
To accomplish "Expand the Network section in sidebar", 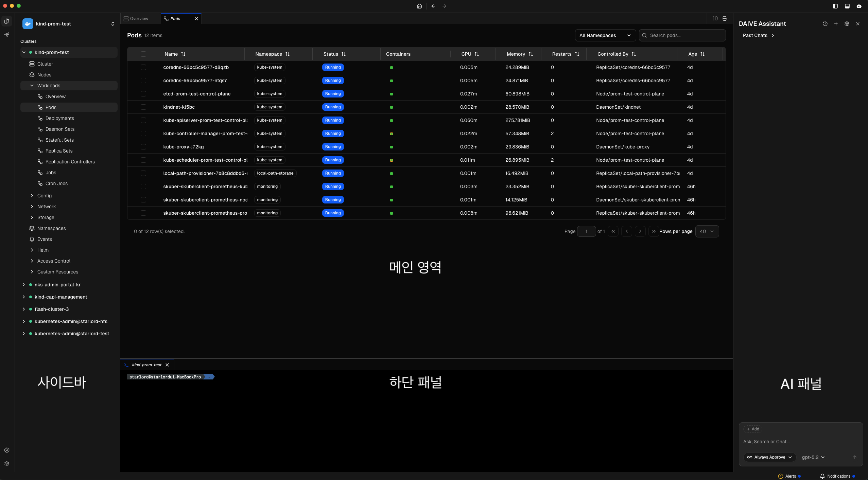I will pos(46,207).
